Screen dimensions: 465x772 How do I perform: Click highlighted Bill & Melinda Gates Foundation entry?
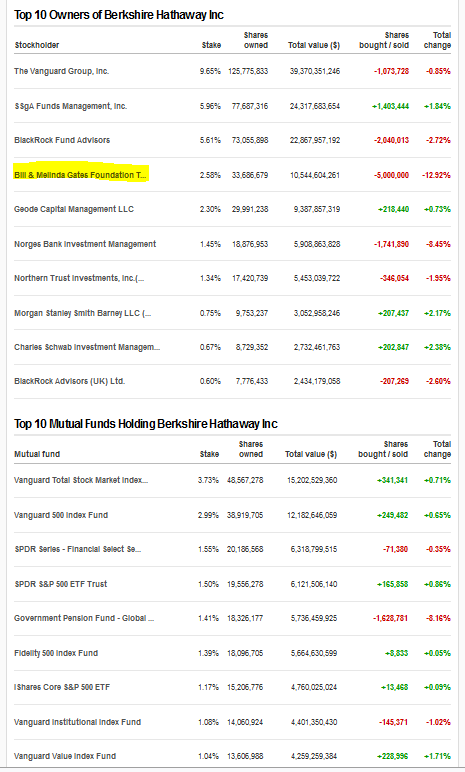[x=81, y=175]
